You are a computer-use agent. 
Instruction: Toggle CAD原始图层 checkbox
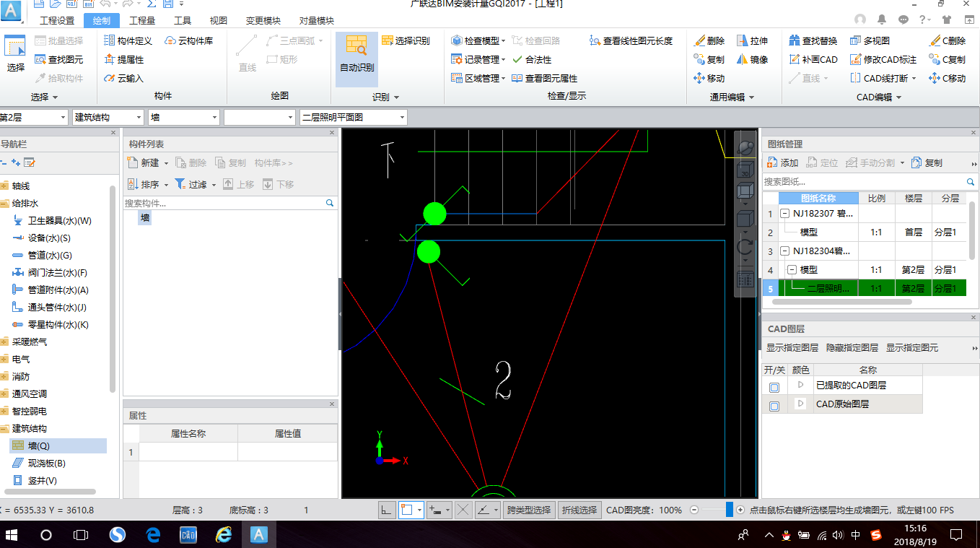point(774,406)
